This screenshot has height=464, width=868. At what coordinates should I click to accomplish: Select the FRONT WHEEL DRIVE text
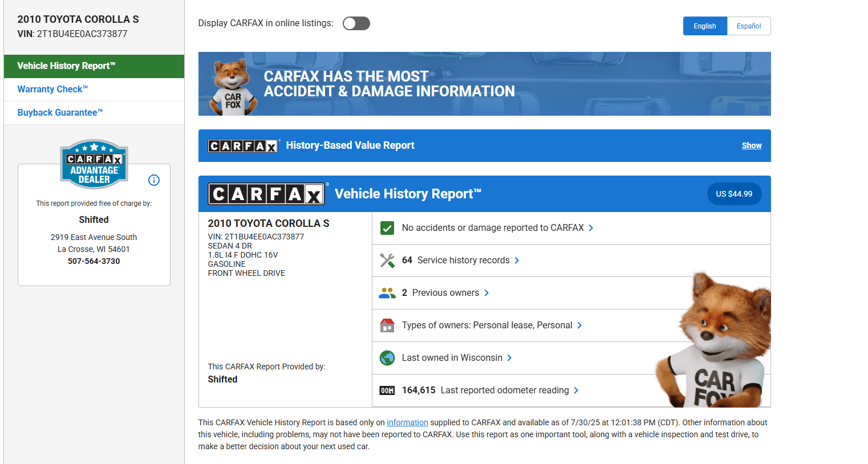point(246,273)
